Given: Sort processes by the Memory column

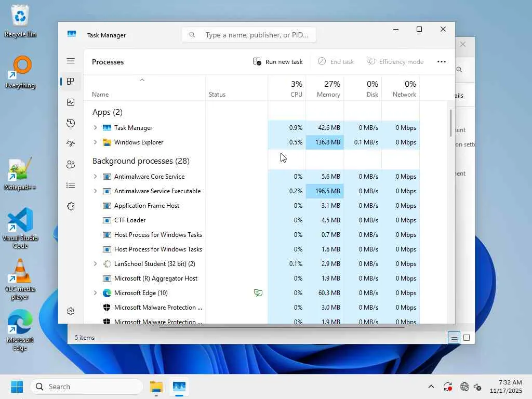Looking at the screenshot, I should click(325, 88).
